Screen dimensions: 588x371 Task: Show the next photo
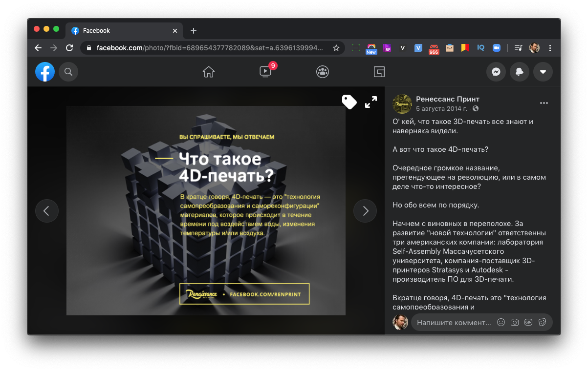365,211
